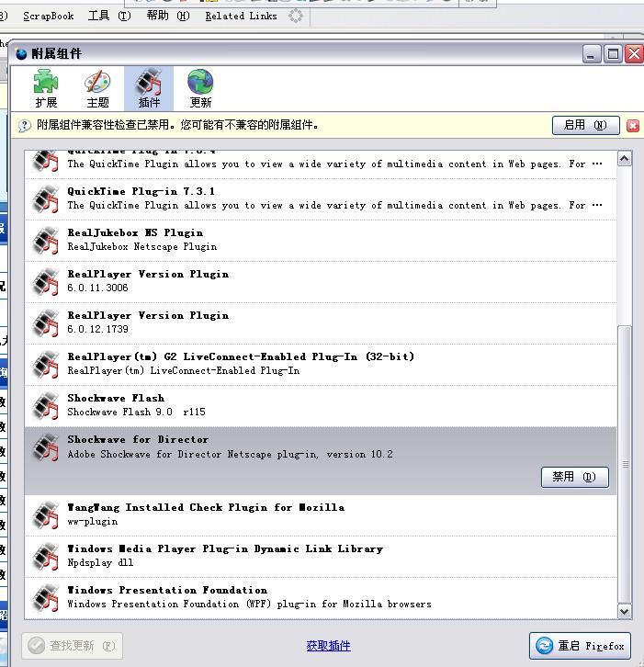Image resolution: width=644 pixels, height=667 pixels.
Task: Click the plugin icon of RealJukebox NS Plugin
Action: tap(46, 241)
